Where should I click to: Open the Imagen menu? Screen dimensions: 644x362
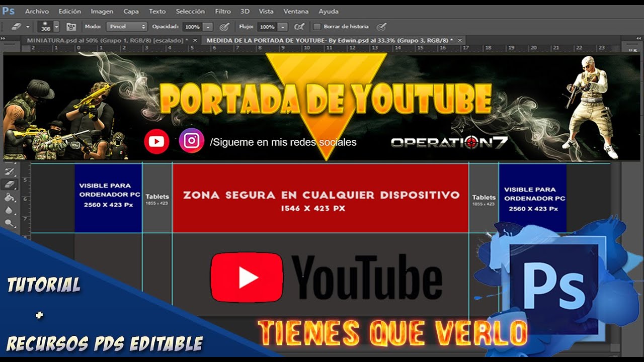(102, 11)
